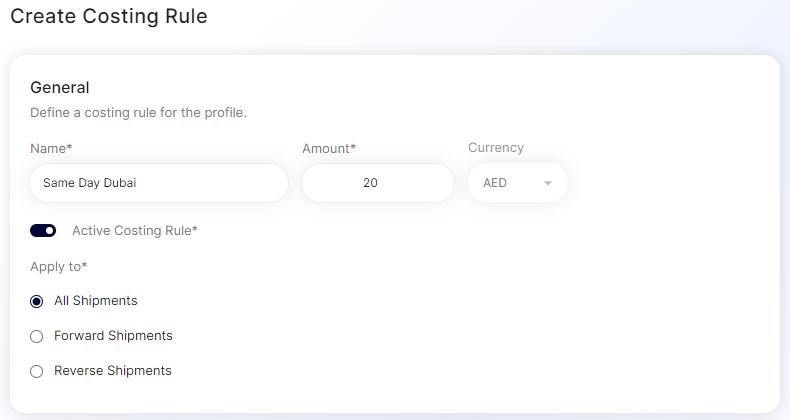
Task: Click the Create Costing Rule page title
Action: point(109,17)
